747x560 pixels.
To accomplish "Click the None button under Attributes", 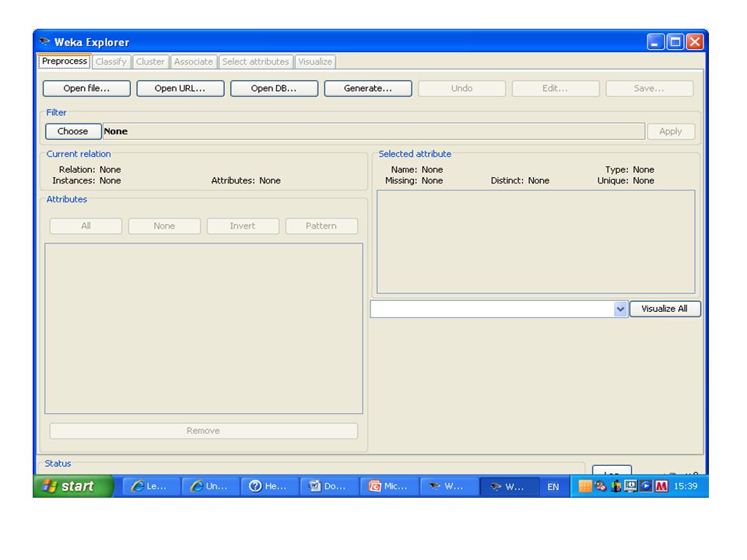I will 164,226.
